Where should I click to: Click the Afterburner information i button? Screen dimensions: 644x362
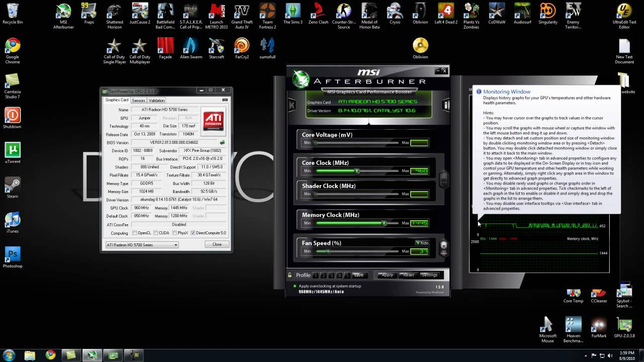(446, 105)
